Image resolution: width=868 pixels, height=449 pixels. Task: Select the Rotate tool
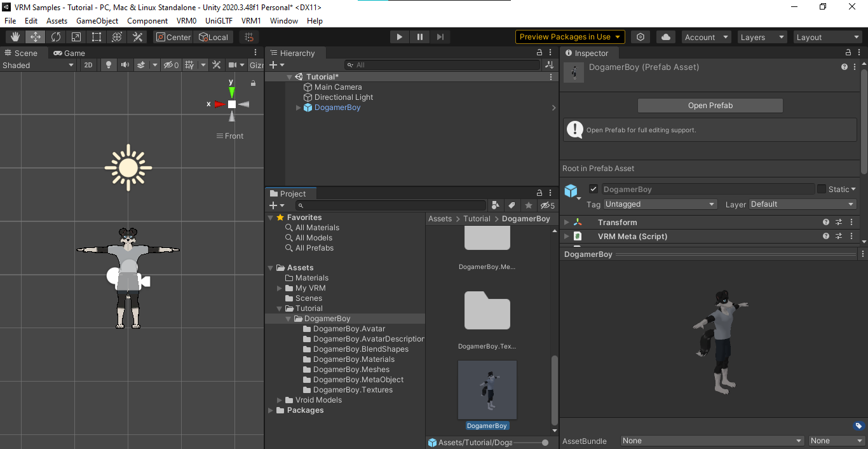point(56,37)
